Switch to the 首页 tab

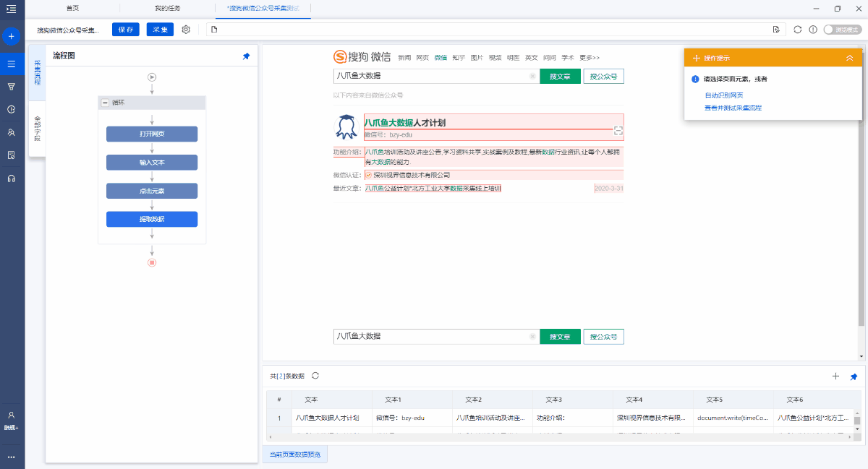(x=72, y=8)
